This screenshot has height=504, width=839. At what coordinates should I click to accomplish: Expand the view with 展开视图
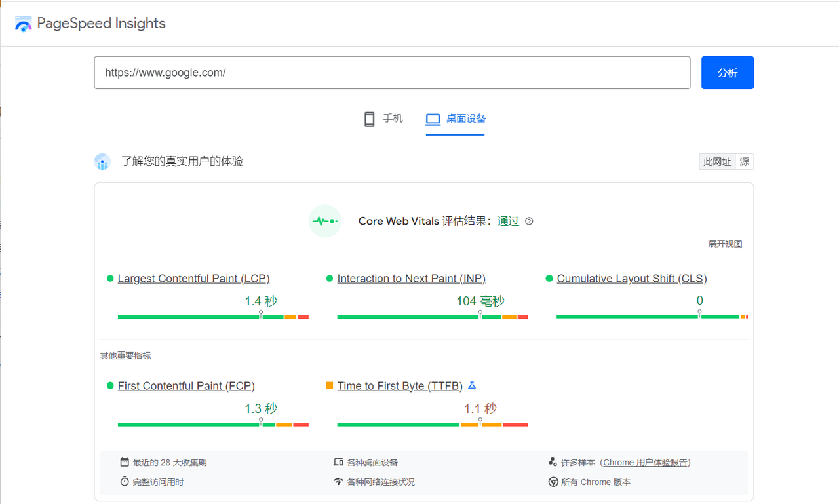[x=725, y=244]
